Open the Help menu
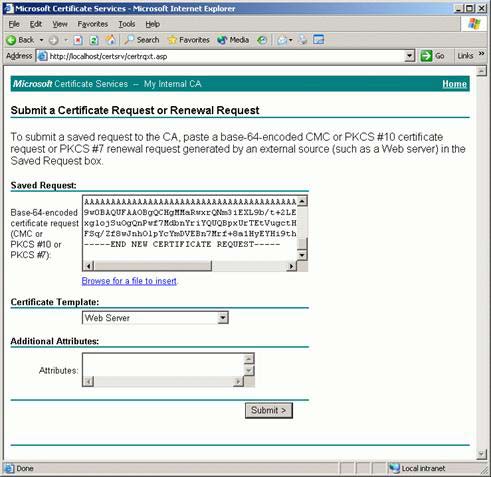 (x=153, y=24)
